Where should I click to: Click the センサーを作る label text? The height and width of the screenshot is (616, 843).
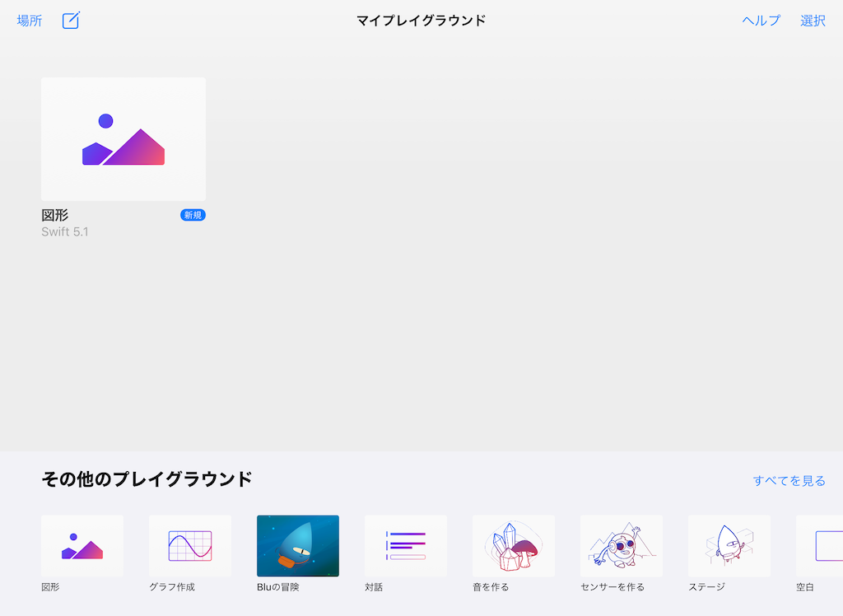tap(612, 587)
